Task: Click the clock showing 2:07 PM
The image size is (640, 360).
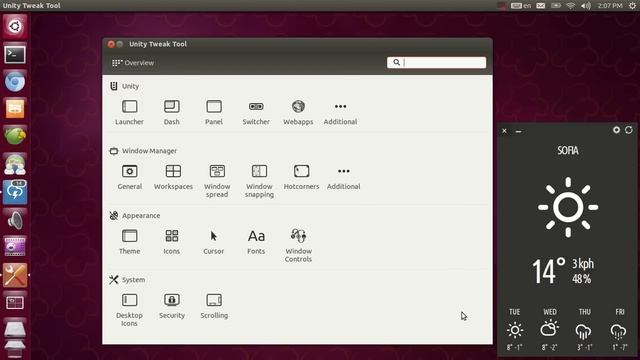Action: (610, 6)
